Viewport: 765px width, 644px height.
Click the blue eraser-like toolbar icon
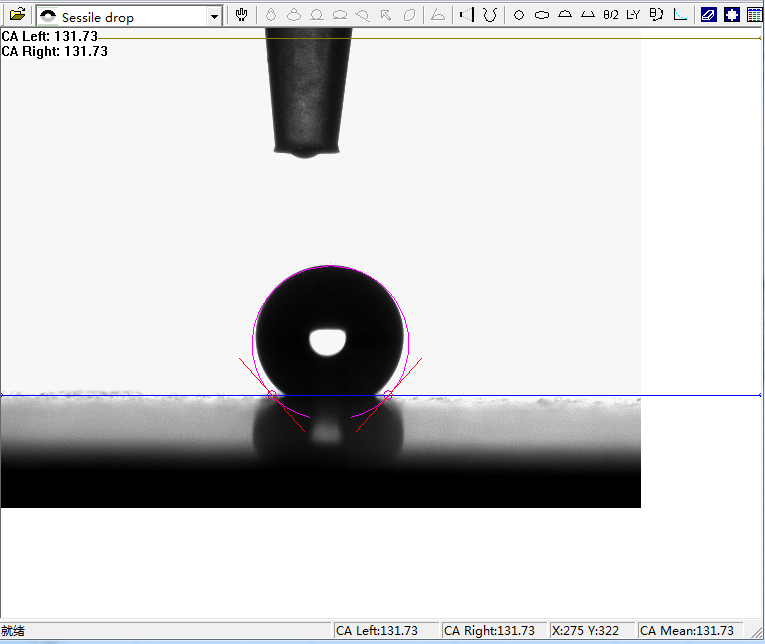click(x=709, y=15)
